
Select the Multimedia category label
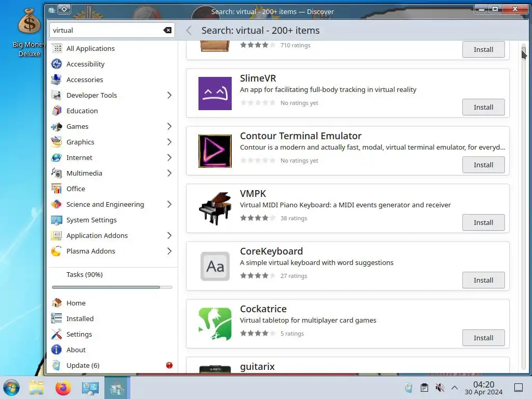84,174
